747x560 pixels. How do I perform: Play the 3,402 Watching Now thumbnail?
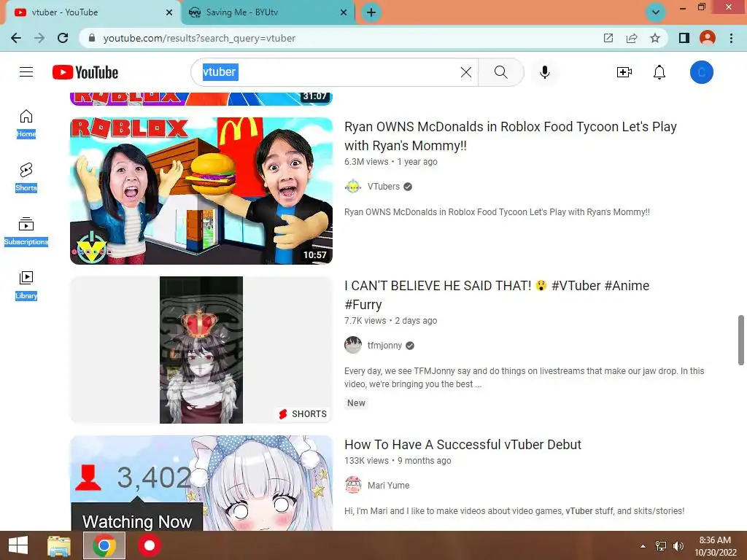pos(201,483)
